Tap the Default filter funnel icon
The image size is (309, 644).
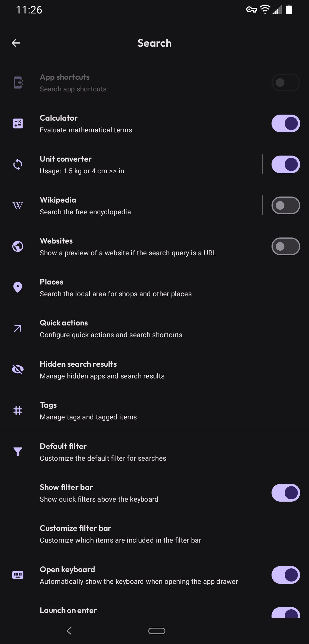pyautogui.click(x=18, y=451)
